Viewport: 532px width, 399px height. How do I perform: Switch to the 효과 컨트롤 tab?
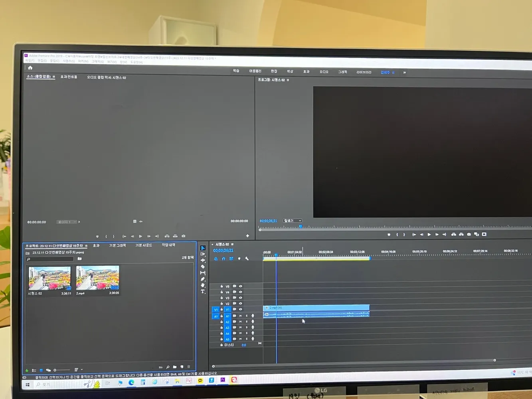(x=69, y=77)
